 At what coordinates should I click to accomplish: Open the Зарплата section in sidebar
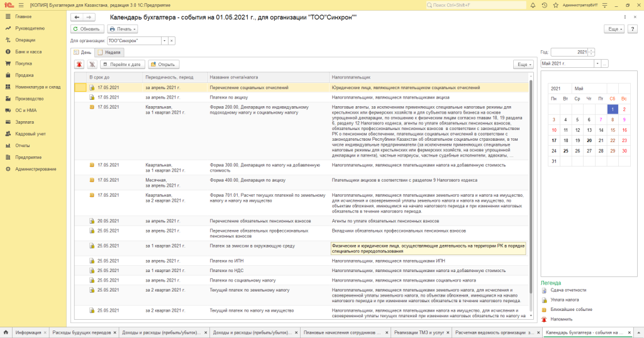point(25,122)
